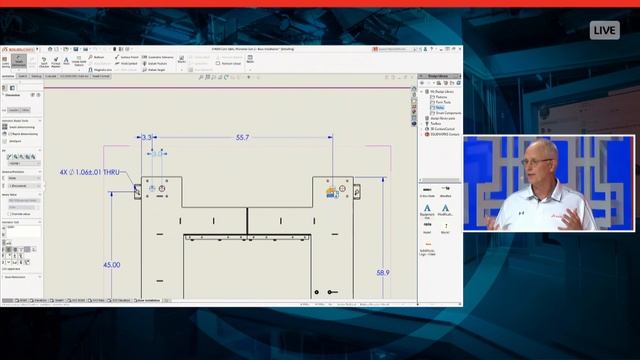This screenshot has height=360, width=640.
Task: Select the 58.9 dimension
Action: click(x=383, y=273)
